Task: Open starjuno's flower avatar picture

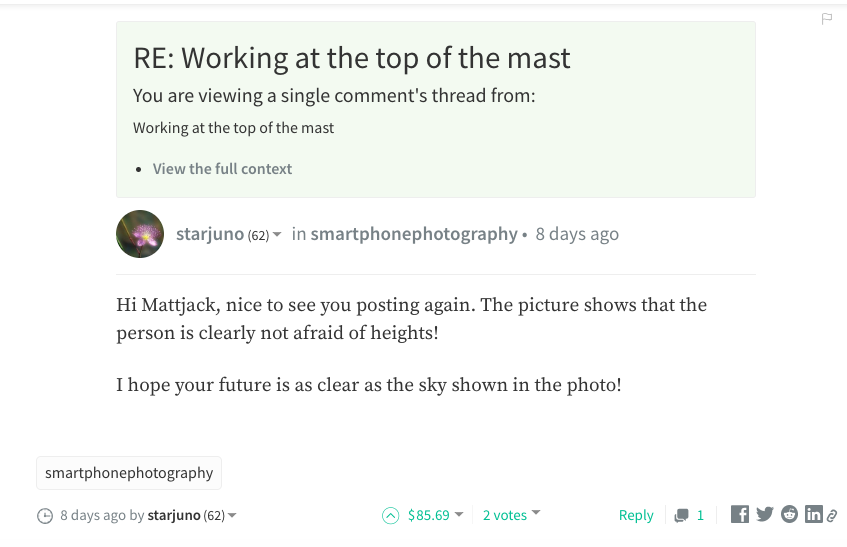Action: coord(140,234)
